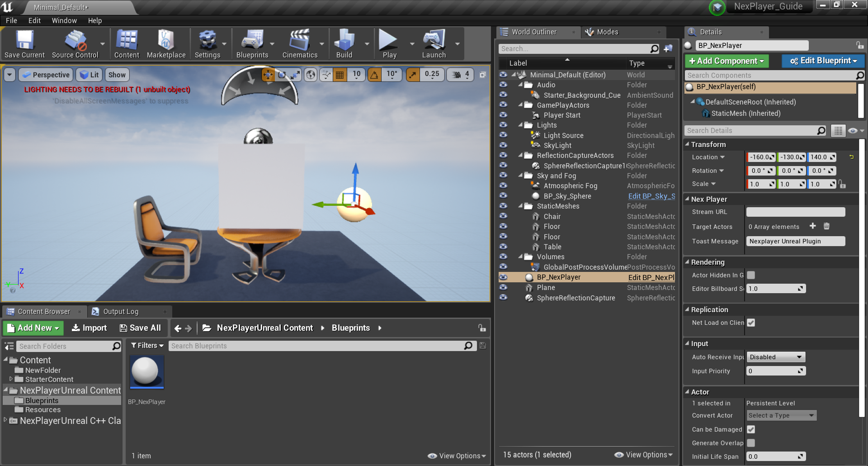The image size is (868, 466).
Task: Open the Lit view mode menu
Action: click(89, 75)
